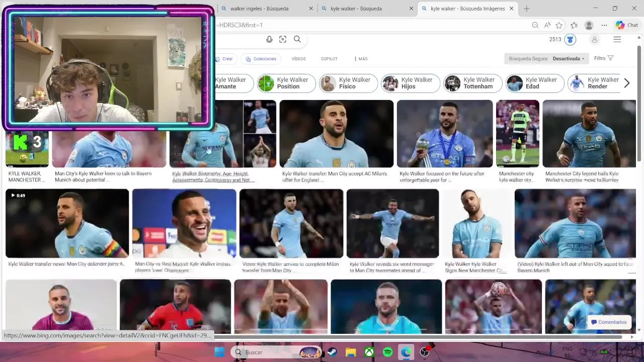Image resolution: width=644 pixels, height=362 pixels.
Task: Open Windows Start menu
Action: coord(220,352)
